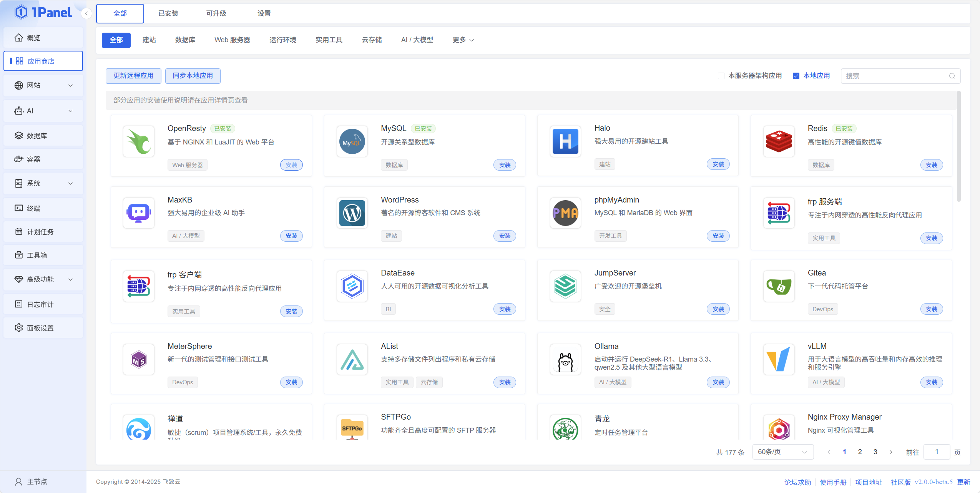The width and height of the screenshot is (980, 493).
Task: Open the 青龙 app icon
Action: click(x=565, y=428)
